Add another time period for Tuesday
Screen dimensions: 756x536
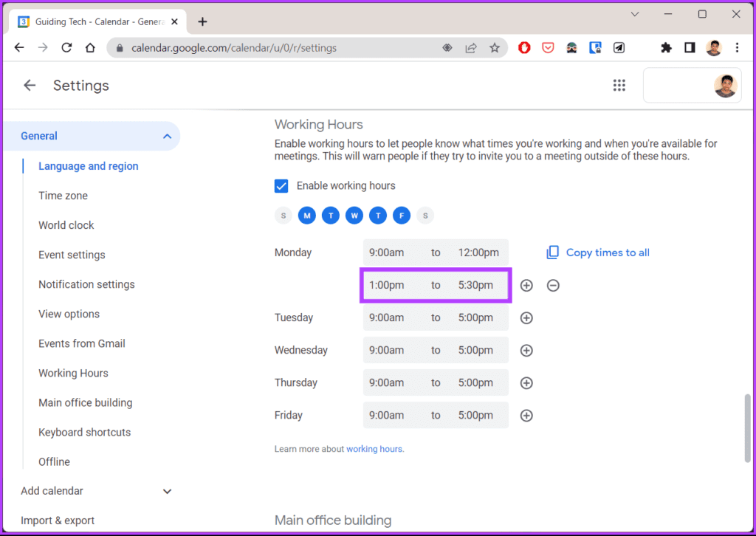pos(526,317)
